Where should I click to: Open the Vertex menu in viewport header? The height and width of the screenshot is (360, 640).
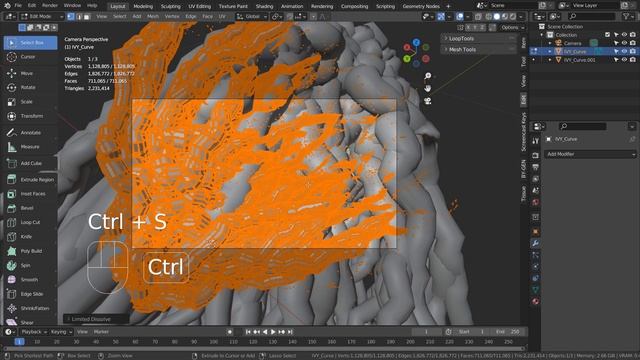172,16
